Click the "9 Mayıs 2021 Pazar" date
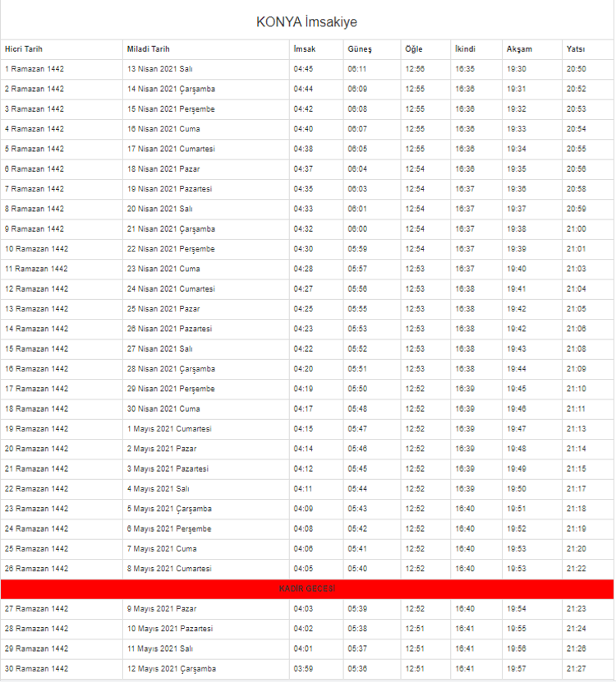Screen dimensions: 616x683 pos(161,609)
